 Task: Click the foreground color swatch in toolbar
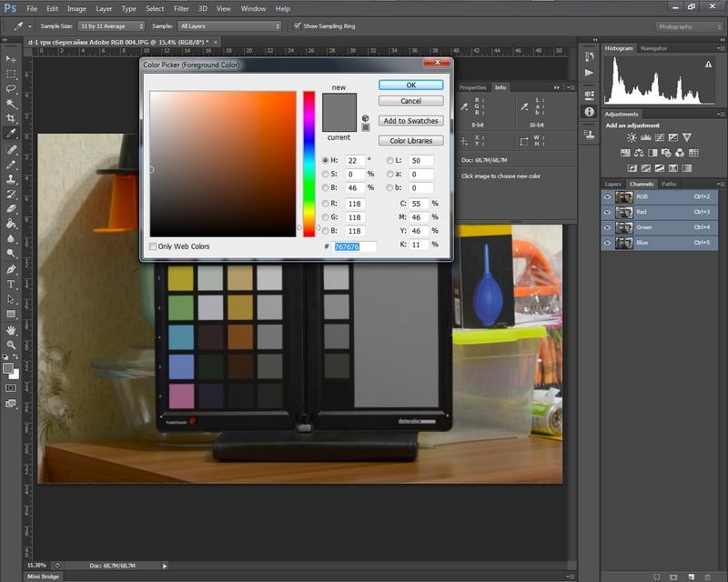pos(8,368)
